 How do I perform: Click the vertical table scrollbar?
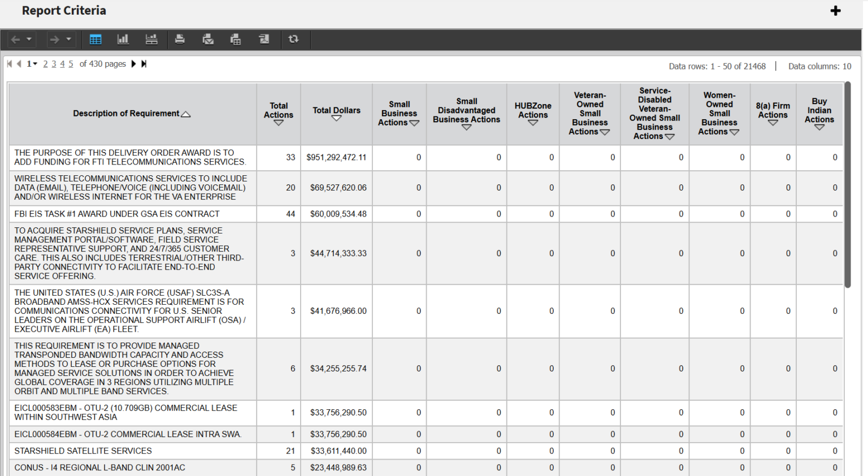click(847, 185)
